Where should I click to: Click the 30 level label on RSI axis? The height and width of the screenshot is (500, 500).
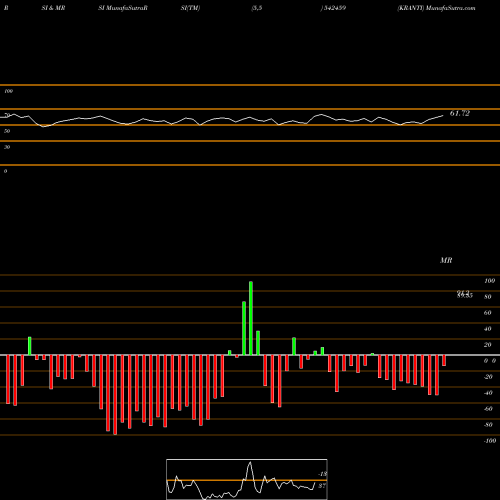[x=7, y=147]
